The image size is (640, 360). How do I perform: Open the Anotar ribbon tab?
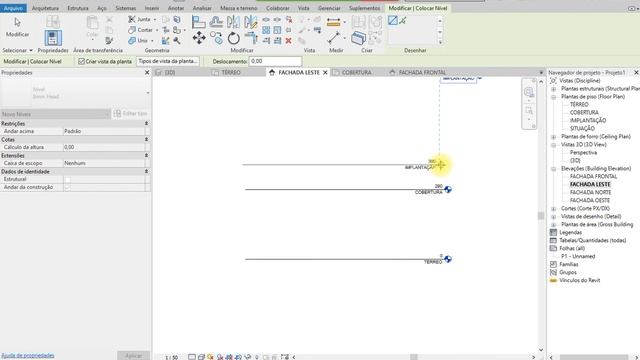[x=176, y=8]
